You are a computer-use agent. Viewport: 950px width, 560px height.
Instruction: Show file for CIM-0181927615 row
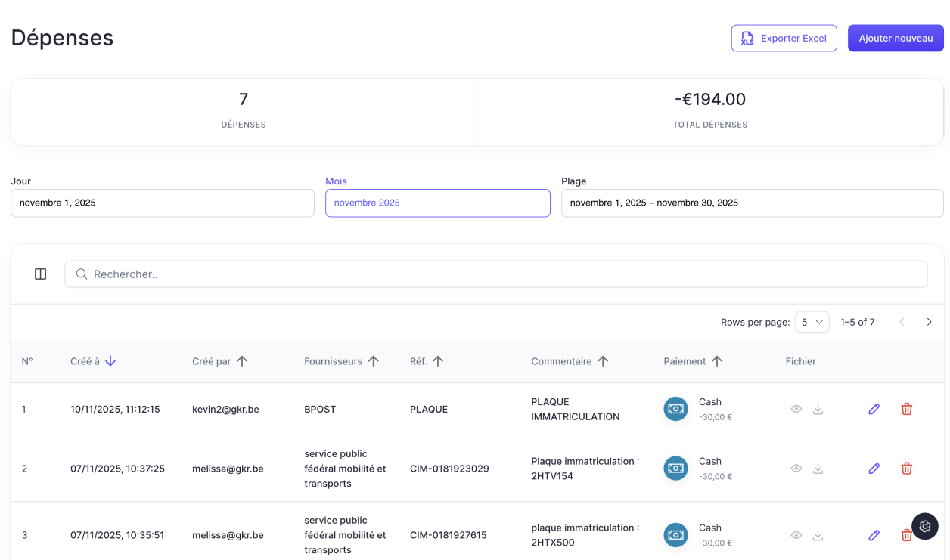tap(796, 535)
